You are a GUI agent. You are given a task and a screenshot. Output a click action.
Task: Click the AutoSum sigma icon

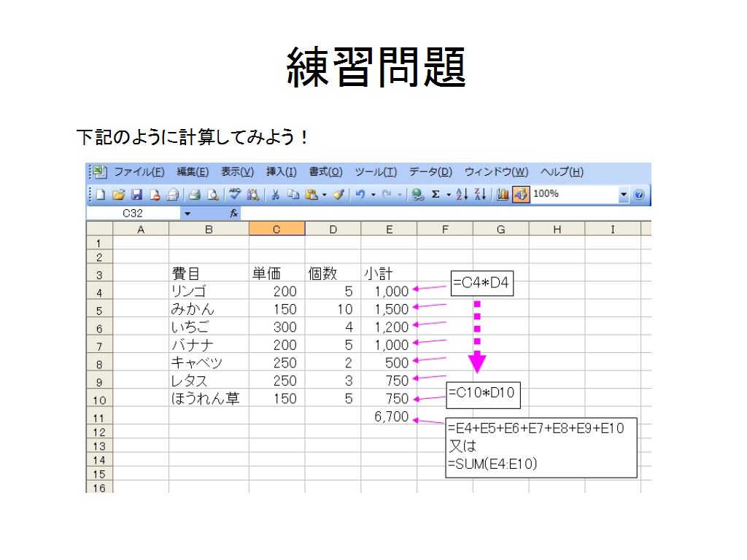point(436,195)
